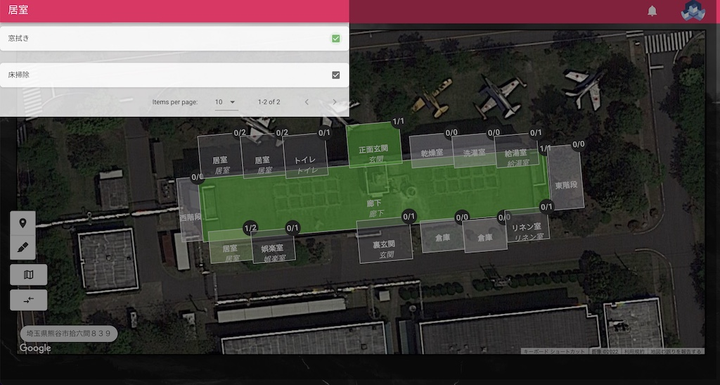Select the 娯楽室 room

(x=273, y=247)
